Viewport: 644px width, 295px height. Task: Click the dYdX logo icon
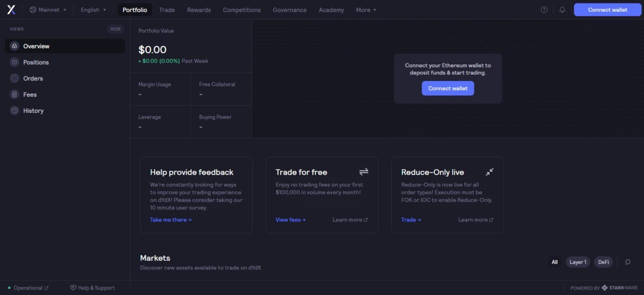coord(11,10)
